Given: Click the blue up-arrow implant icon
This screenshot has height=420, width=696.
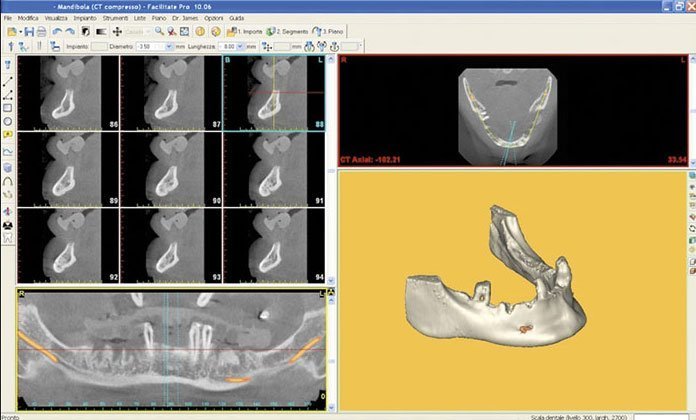Looking at the screenshot, I should tap(11, 46).
